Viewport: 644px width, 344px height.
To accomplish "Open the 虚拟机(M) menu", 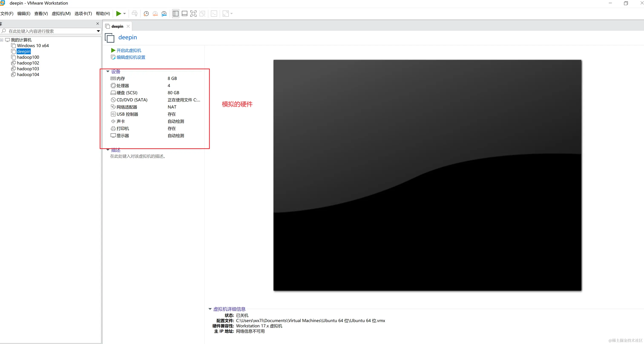I will 61,13.
